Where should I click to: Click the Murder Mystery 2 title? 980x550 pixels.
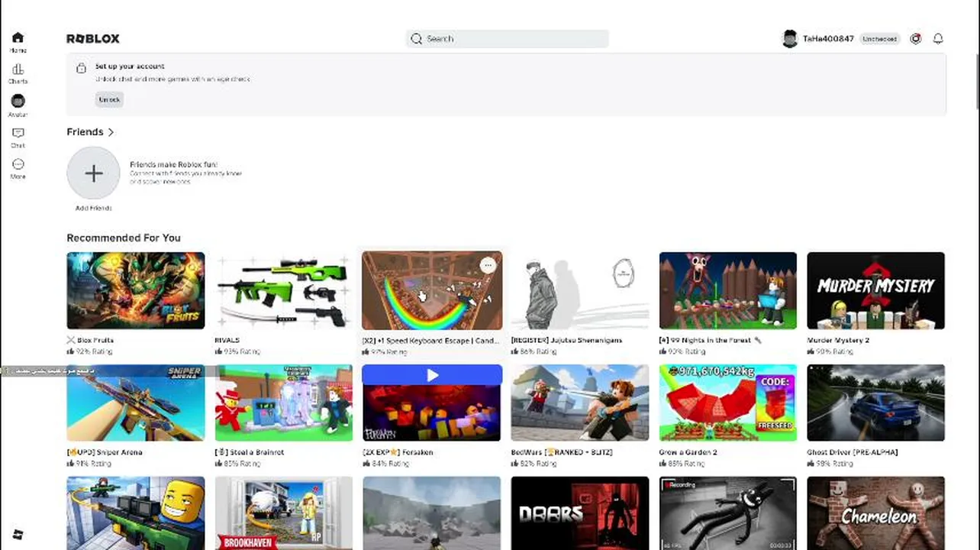coord(838,340)
